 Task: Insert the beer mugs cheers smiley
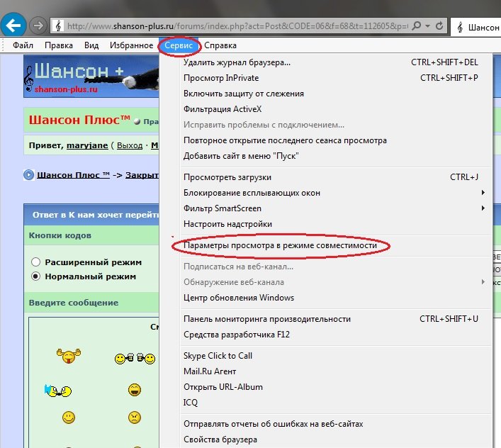(x=135, y=359)
